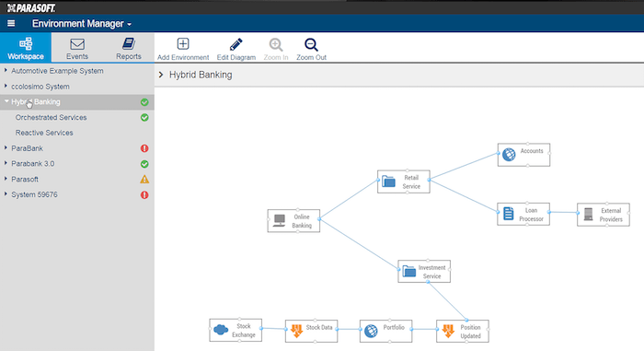Select the External Providers node label
The image size is (644, 351).
coord(611,215)
